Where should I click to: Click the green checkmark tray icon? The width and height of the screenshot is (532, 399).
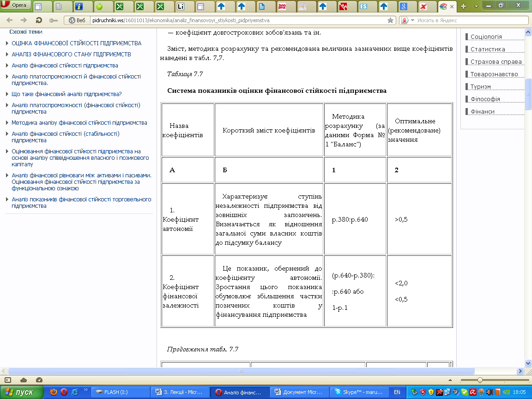[x=464, y=392]
